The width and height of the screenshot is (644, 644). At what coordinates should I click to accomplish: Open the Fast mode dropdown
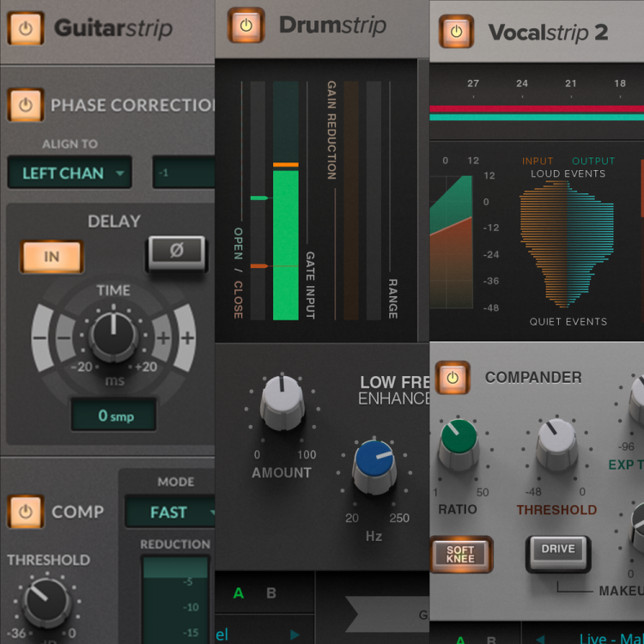click(x=170, y=513)
